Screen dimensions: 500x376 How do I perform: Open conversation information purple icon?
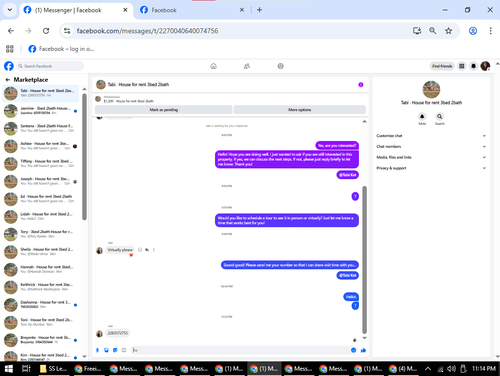coord(361,85)
